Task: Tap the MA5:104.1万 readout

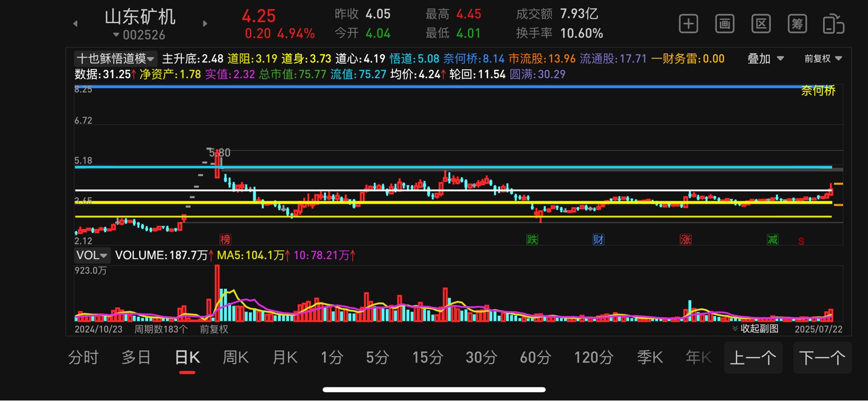Action: point(253,255)
